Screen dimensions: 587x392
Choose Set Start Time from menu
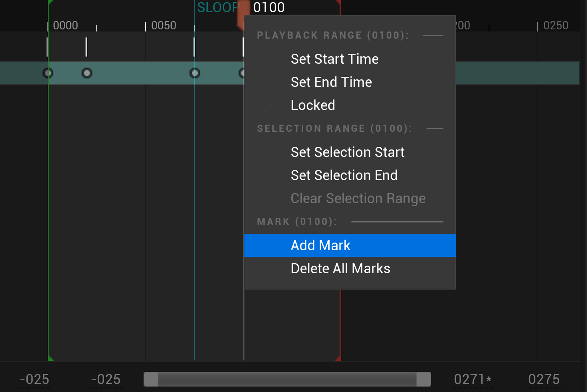tap(335, 59)
